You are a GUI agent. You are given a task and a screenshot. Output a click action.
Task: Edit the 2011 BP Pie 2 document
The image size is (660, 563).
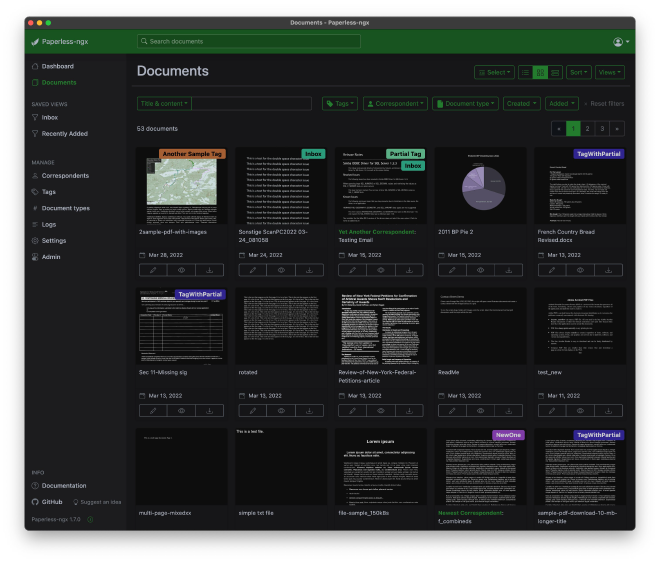point(452,270)
